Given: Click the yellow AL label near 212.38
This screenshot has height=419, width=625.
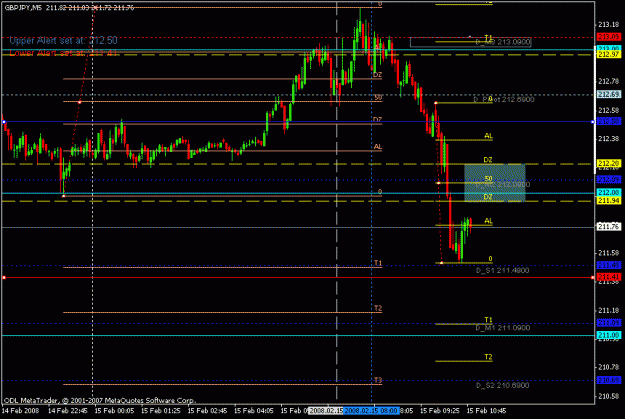Looking at the screenshot, I should point(488,136).
